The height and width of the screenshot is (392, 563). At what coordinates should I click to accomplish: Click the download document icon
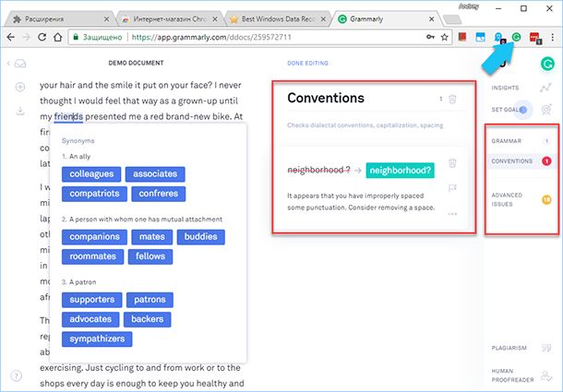pyautogui.click(x=19, y=113)
